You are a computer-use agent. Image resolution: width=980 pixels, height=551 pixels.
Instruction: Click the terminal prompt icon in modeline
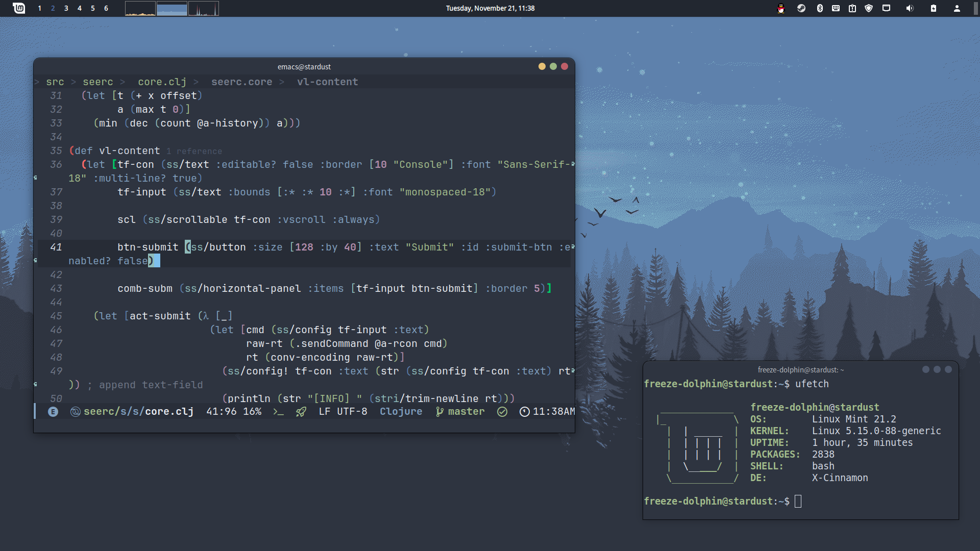click(278, 412)
